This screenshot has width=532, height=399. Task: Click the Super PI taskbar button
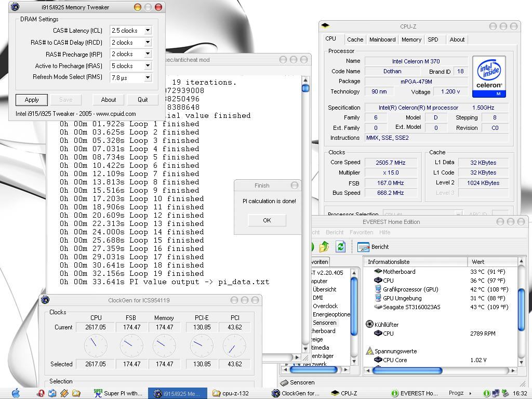tap(118, 393)
